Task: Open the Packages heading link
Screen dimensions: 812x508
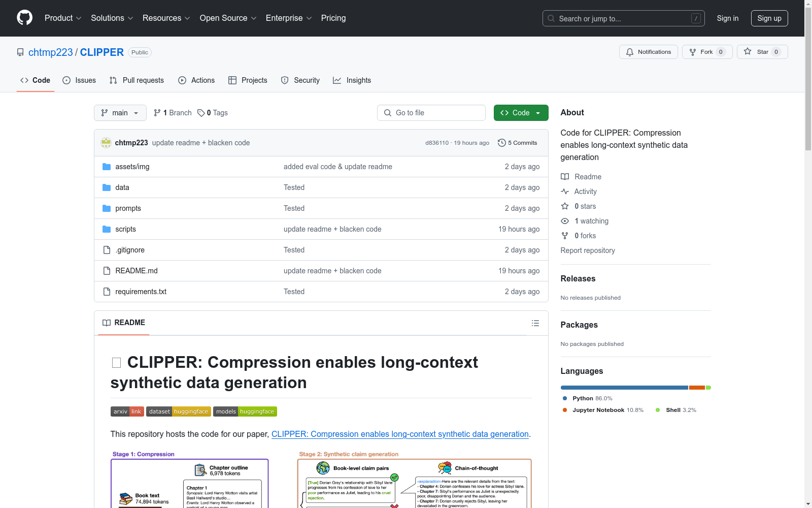Action: point(579,325)
